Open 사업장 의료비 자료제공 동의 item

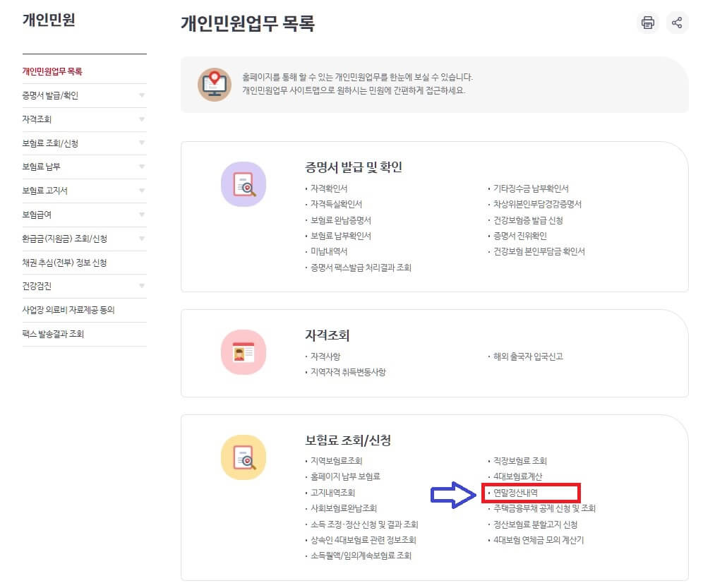(68, 310)
